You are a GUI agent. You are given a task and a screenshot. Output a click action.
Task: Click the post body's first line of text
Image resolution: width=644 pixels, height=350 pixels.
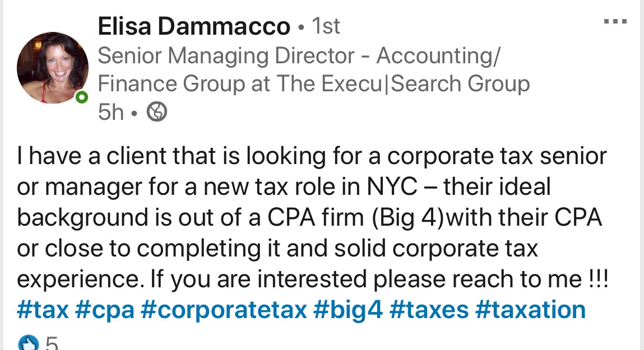pos(312,156)
